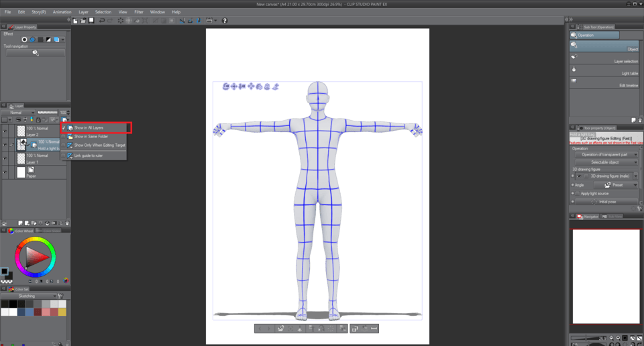Enable the Link guide to ruler checkbox
644x346 pixels.
point(64,156)
